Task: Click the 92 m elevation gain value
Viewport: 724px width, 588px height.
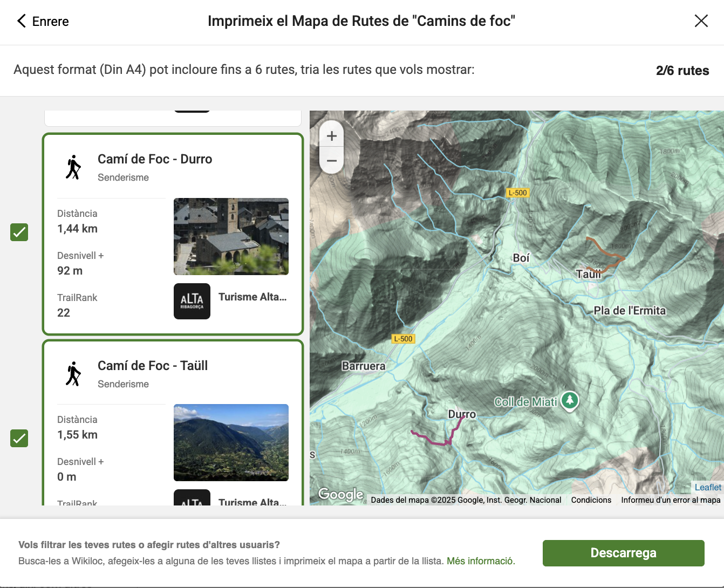Action: (70, 271)
